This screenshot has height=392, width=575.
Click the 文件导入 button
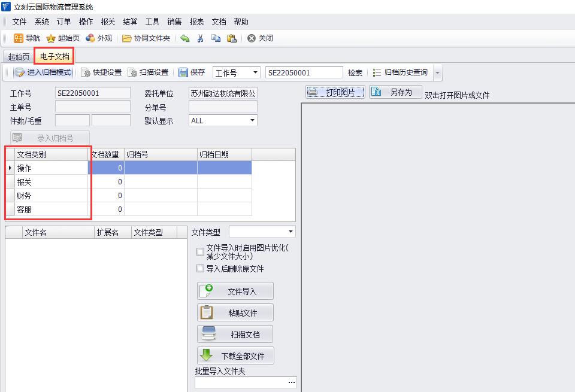point(235,291)
